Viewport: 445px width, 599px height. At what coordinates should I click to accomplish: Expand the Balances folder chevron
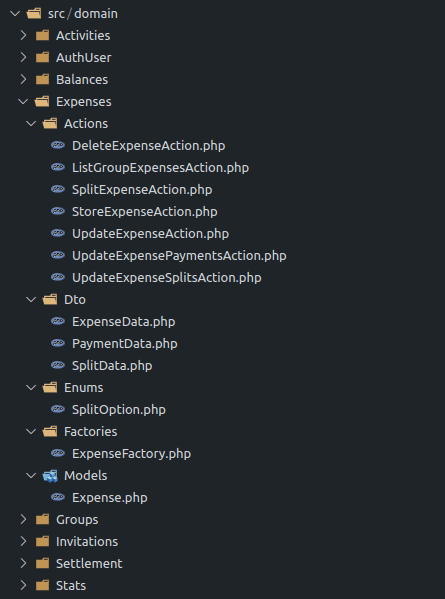[x=23, y=79]
